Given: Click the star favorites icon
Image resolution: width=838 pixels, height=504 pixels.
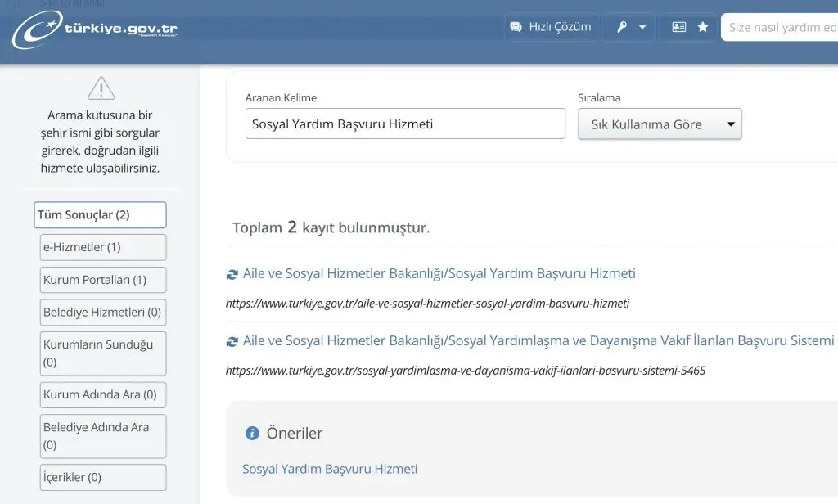Looking at the screenshot, I should coord(703,27).
